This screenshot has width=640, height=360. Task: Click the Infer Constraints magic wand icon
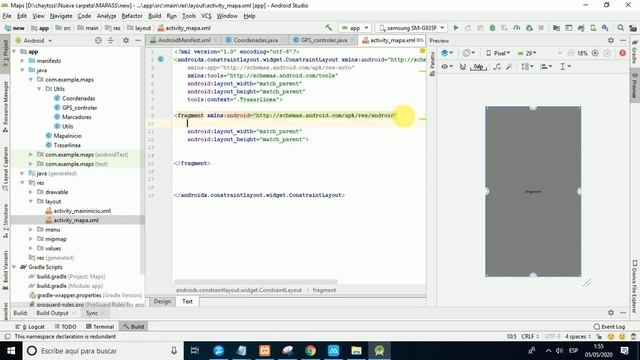(509, 67)
